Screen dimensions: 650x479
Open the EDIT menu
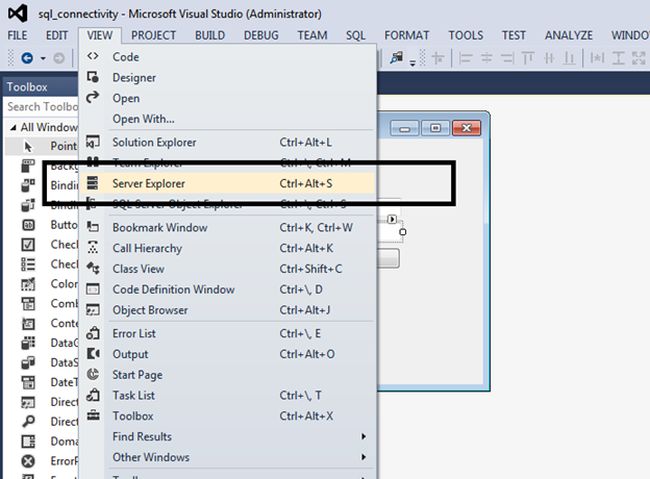(57, 35)
